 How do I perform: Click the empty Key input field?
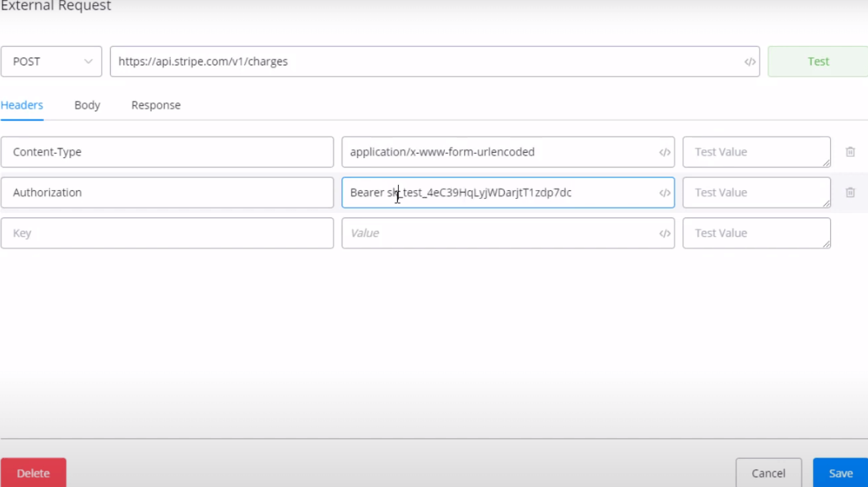point(167,233)
